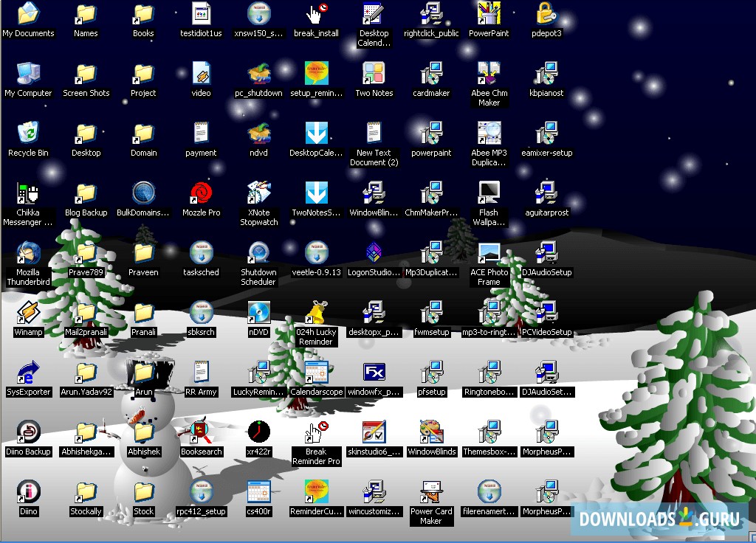The width and height of the screenshot is (756, 543).
Task: Open the pfsetup installer icon
Action: (x=431, y=372)
